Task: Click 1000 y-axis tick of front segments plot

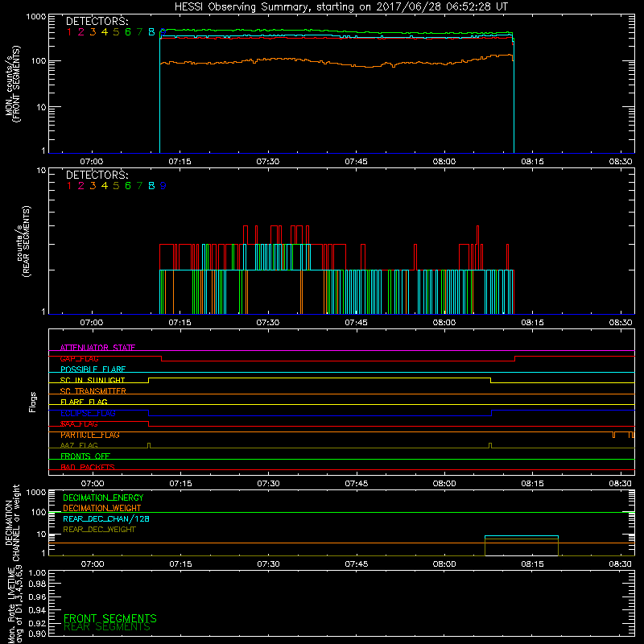Action: (35, 17)
